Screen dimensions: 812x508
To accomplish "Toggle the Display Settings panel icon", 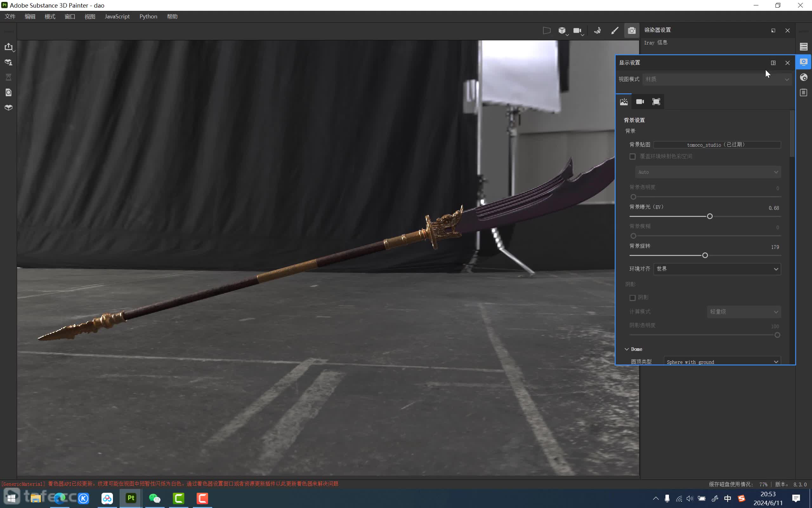I will tap(804, 62).
